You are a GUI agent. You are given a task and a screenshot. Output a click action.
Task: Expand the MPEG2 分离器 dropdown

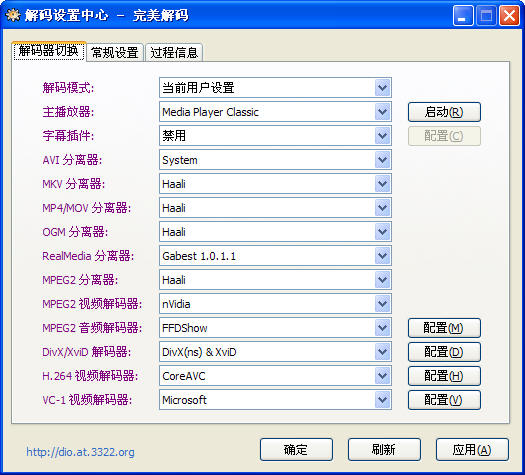(275, 280)
